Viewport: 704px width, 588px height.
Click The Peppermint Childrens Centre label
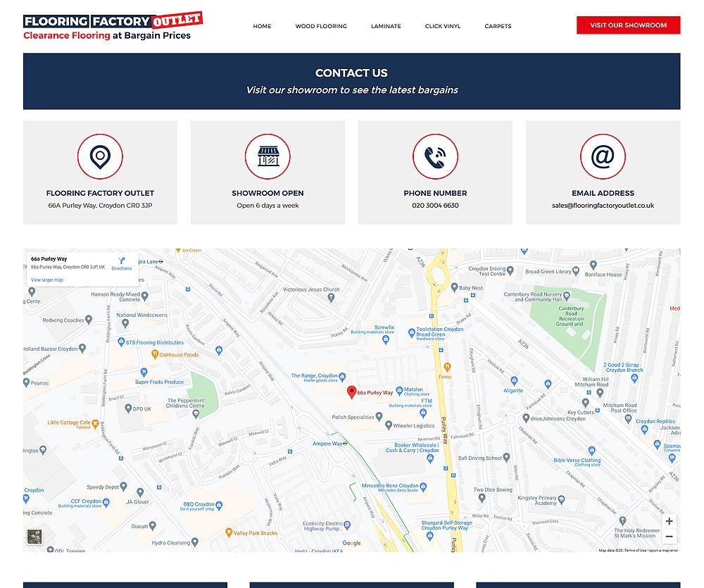click(185, 403)
